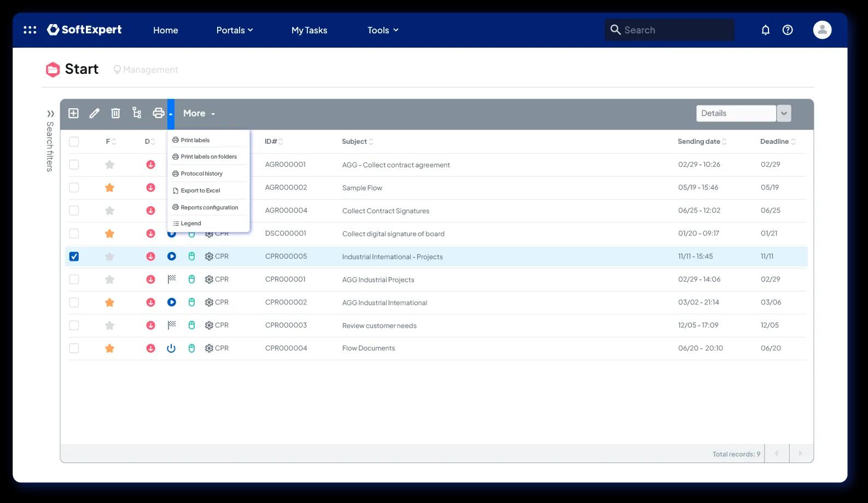Click the trash delete icon in toolbar
This screenshot has height=503, width=868.
pos(115,113)
